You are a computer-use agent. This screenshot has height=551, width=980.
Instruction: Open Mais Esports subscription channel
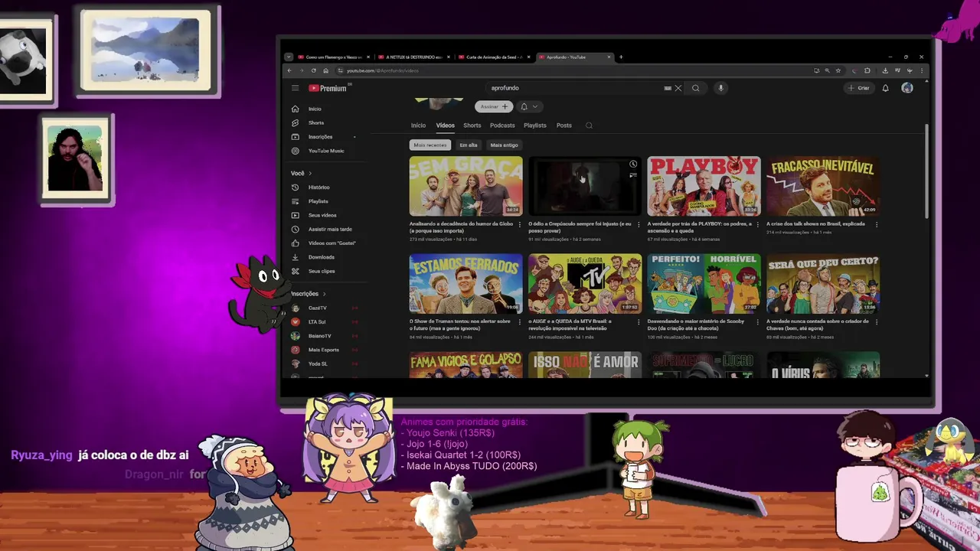(x=322, y=350)
